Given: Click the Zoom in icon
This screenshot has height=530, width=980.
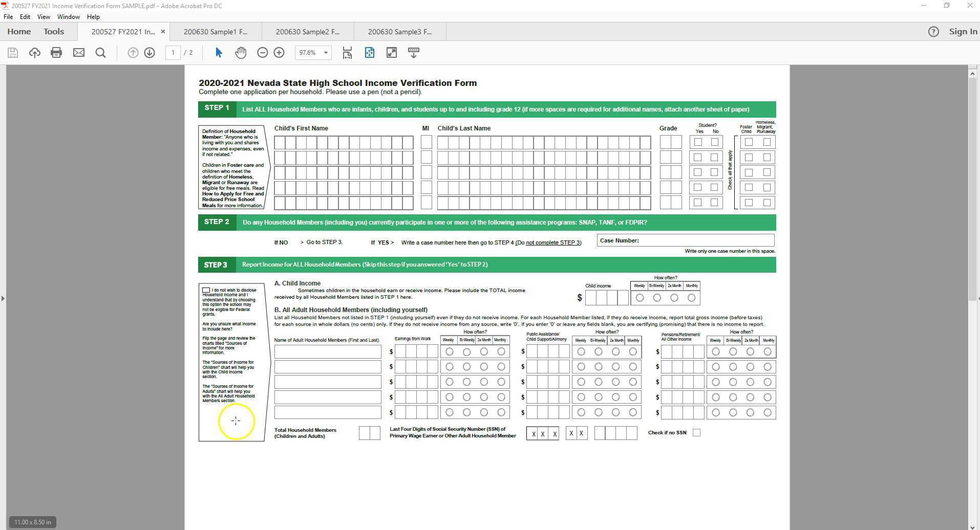Looking at the screenshot, I should tap(279, 52).
